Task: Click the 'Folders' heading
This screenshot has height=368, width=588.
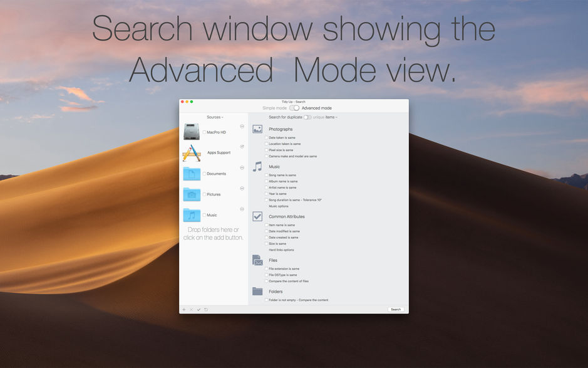Action: point(276,292)
